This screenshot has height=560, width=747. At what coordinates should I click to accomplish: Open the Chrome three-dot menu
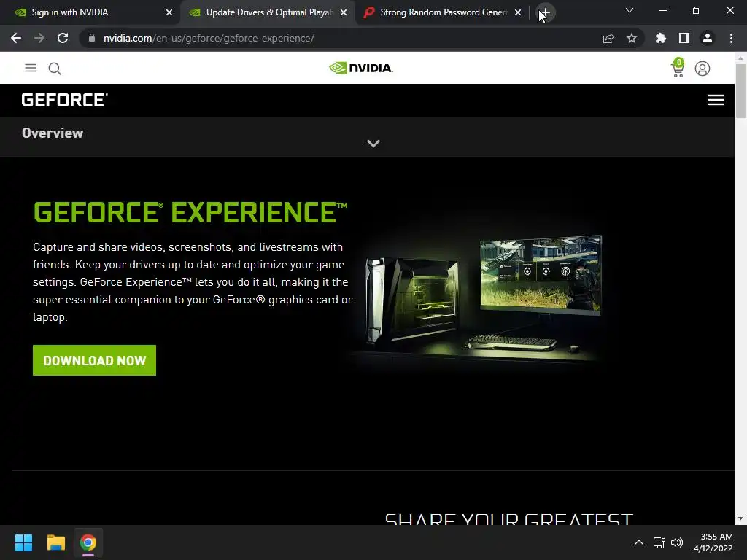point(731,38)
